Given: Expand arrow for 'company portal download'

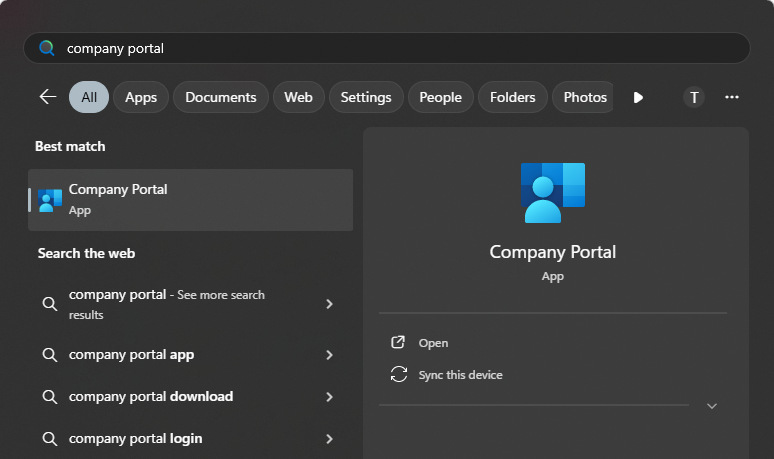Looking at the screenshot, I should coord(329,396).
